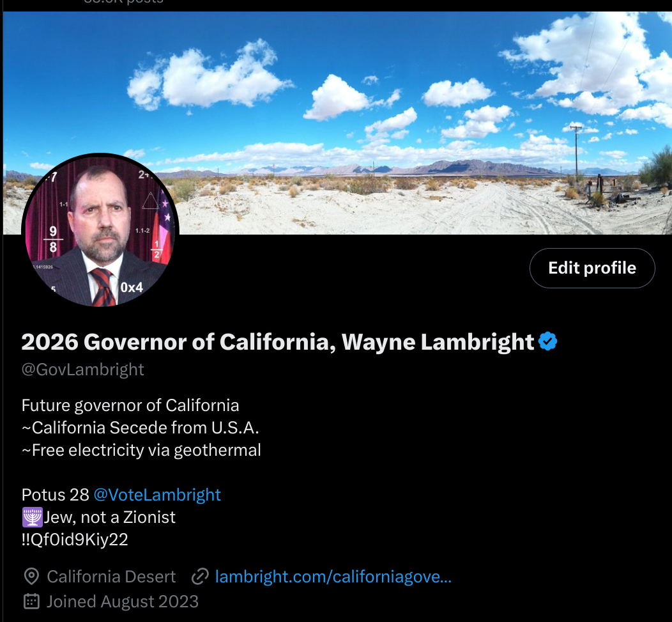
Task: Click the location pin icon
Action: pyautogui.click(x=31, y=577)
